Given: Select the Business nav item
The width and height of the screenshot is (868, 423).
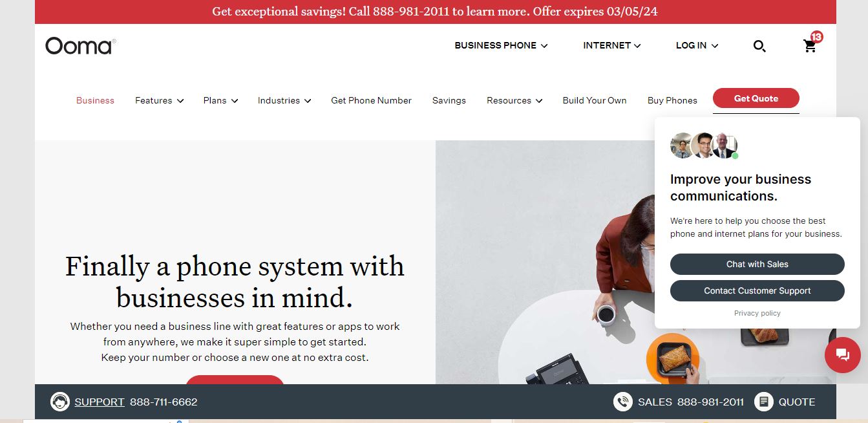Looking at the screenshot, I should [x=95, y=100].
